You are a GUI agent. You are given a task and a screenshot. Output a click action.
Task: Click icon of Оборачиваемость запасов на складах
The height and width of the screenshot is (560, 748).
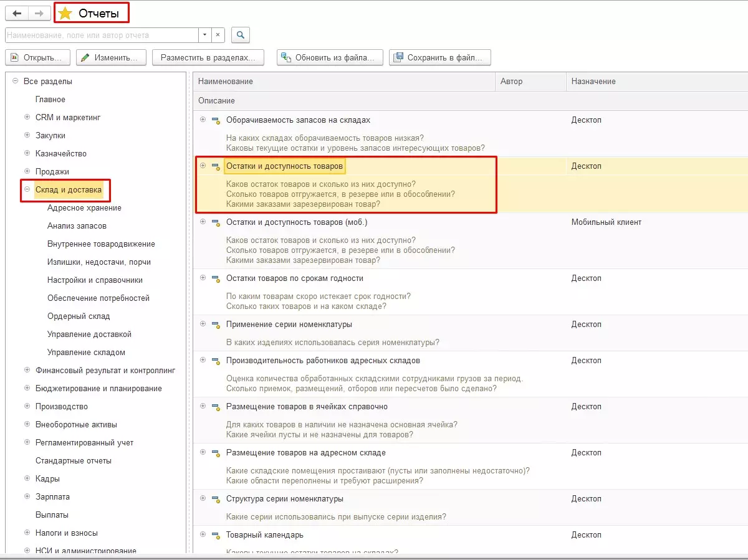click(216, 120)
